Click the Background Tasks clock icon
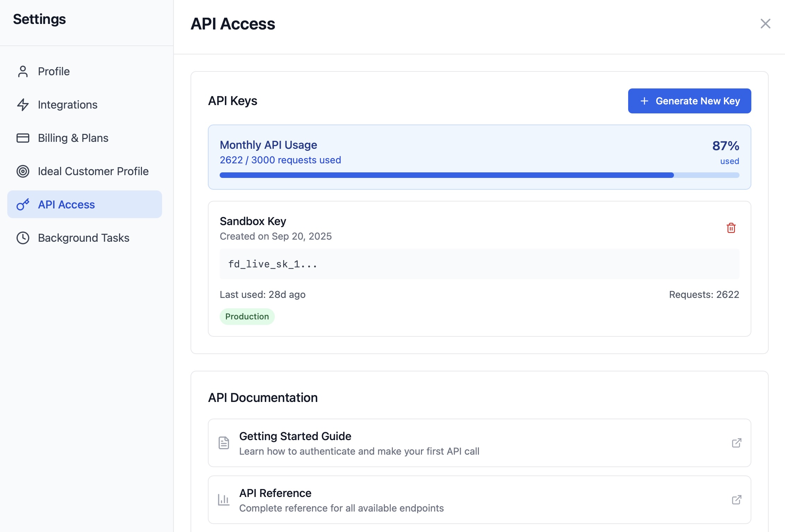 tap(23, 238)
